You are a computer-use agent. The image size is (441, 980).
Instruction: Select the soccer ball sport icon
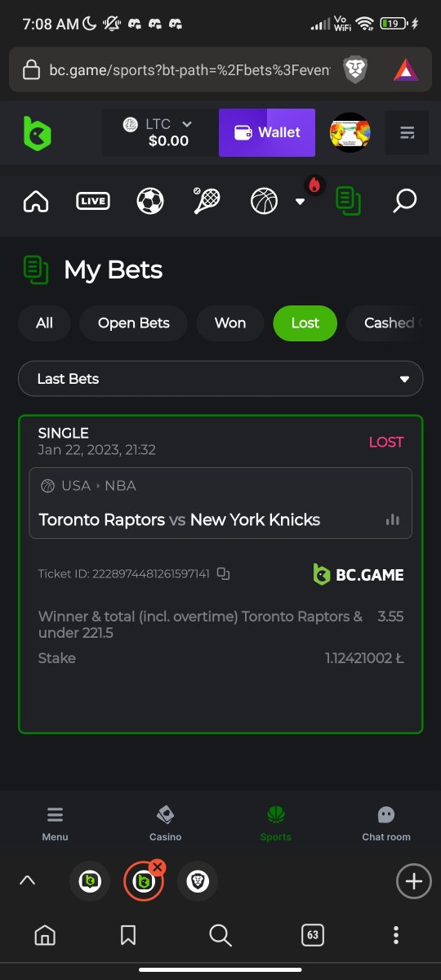150,200
